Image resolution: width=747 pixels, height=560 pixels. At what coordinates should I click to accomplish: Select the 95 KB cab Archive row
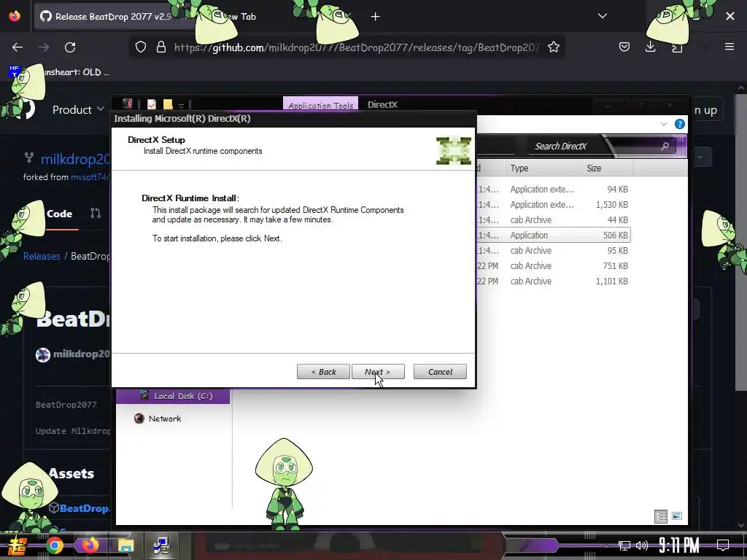tap(554, 251)
